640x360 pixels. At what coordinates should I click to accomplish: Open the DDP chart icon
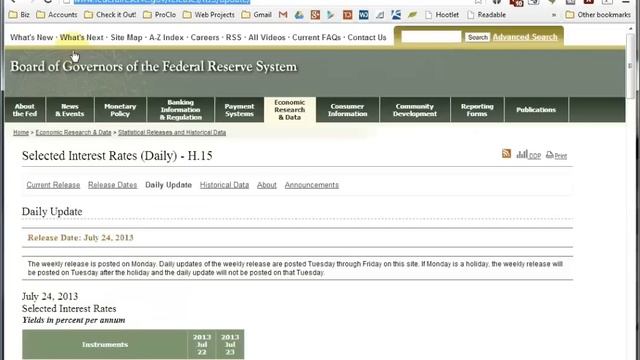point(529,154)
